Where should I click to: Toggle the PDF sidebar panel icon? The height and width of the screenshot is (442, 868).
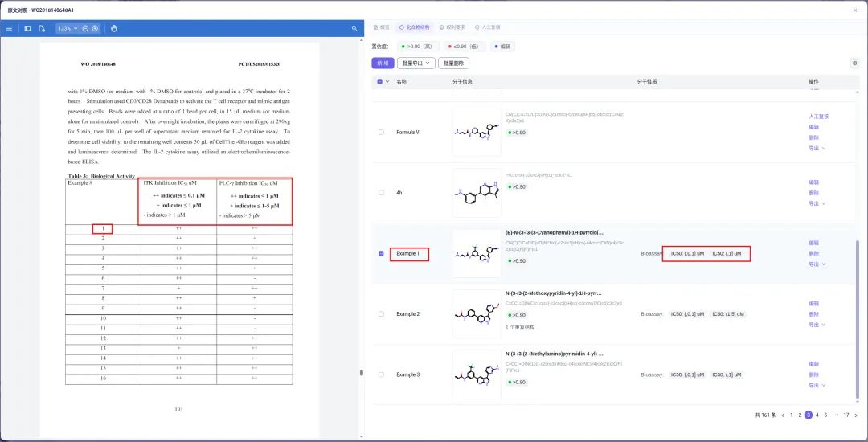click(27, 28)
